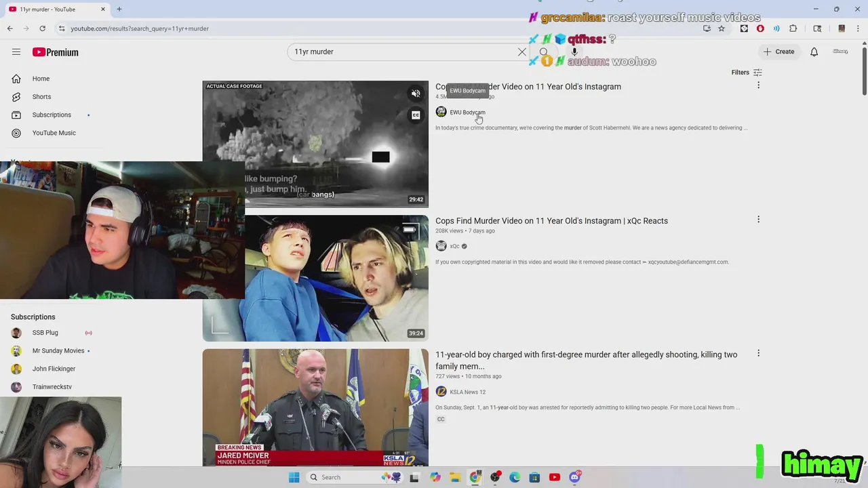Open options menu for the EWU Bodycam video
The image size is (868, 488).
pos(758,85)
